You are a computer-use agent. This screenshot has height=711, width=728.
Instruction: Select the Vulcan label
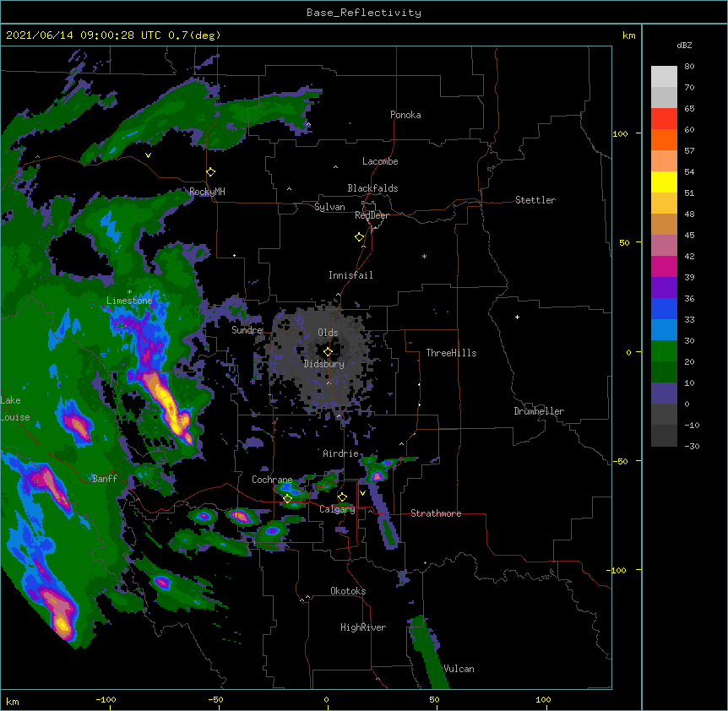click(x=459, y=669)
